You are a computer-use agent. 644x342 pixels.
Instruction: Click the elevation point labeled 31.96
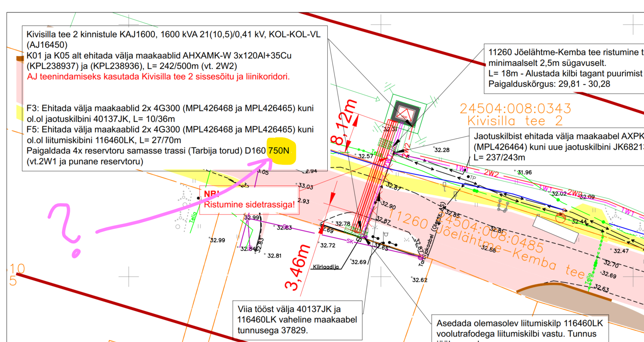pos(524,172)
